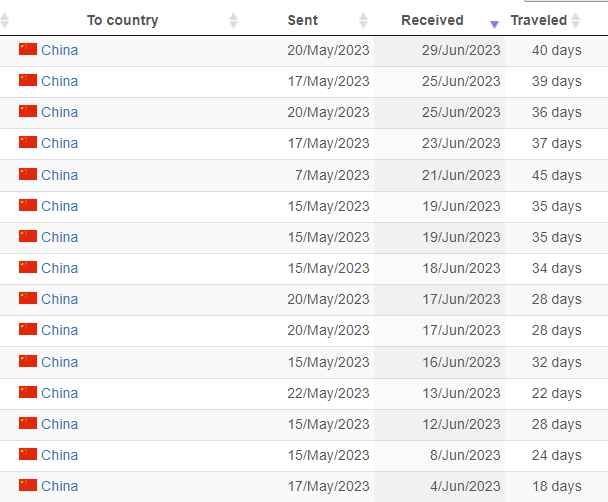Viewport: 608px width, 502px height.
Task: Toggle the Received column sort arrow
Action: point(494,24)
